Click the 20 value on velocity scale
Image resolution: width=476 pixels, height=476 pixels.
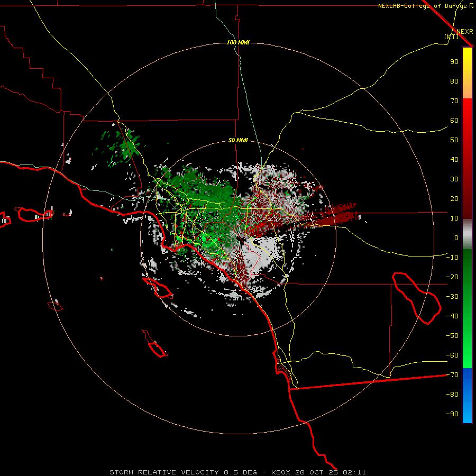(x=454, y=199)
